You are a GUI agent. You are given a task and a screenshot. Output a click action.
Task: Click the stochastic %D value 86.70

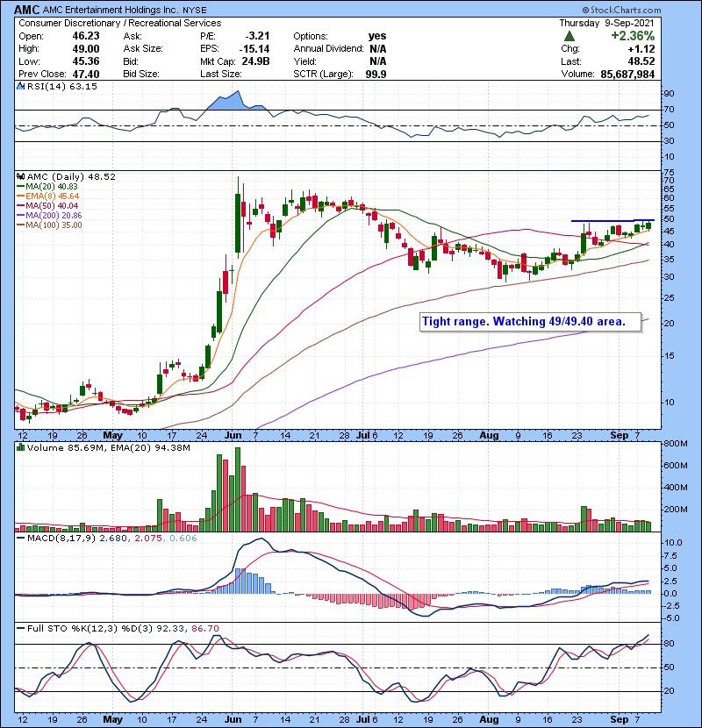pos(204,628)
